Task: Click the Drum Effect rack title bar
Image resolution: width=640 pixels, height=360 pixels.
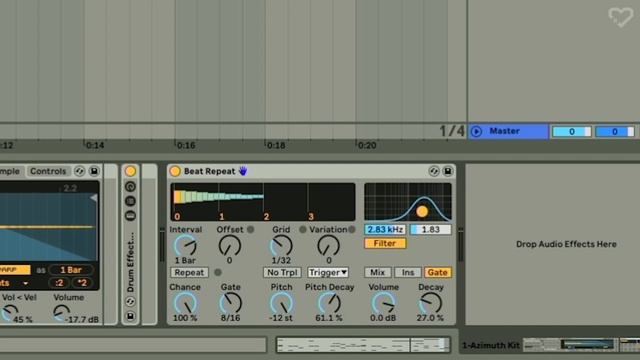Action: click(x=131, y=262)
